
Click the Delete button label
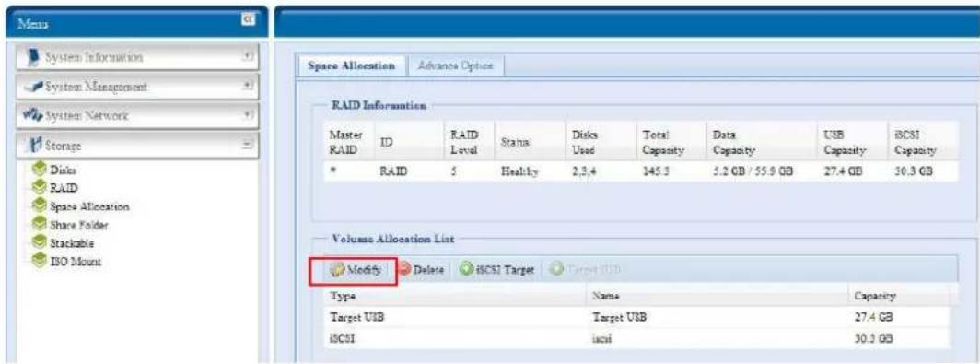click(428, 270)
